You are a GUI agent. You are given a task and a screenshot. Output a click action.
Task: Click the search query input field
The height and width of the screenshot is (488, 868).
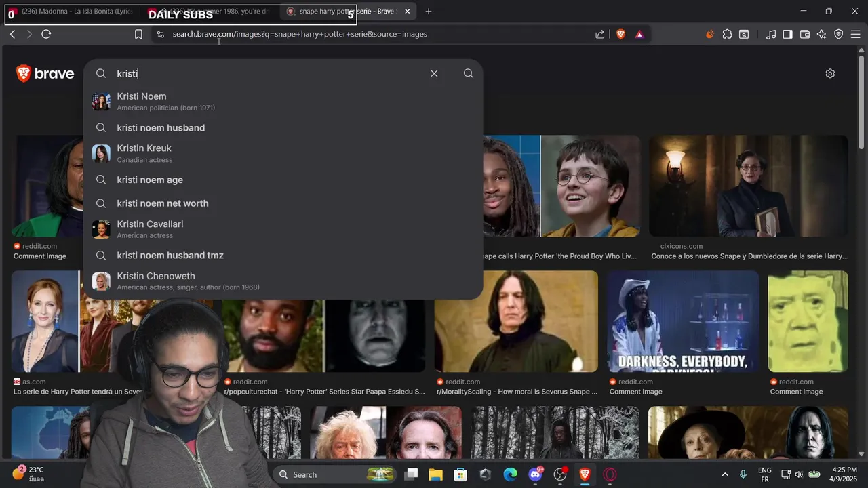click(x=271, y=73)
